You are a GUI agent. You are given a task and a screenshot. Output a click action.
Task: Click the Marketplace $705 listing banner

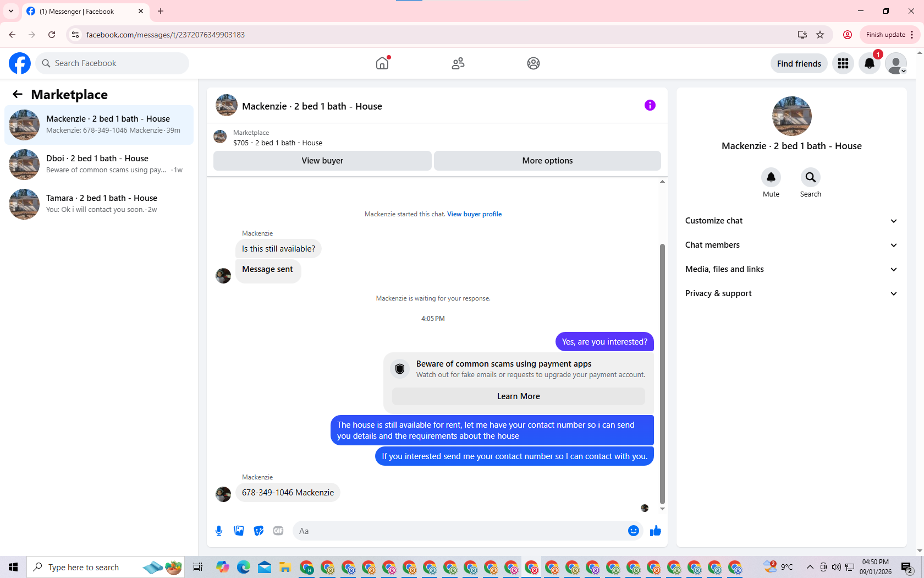437,137
